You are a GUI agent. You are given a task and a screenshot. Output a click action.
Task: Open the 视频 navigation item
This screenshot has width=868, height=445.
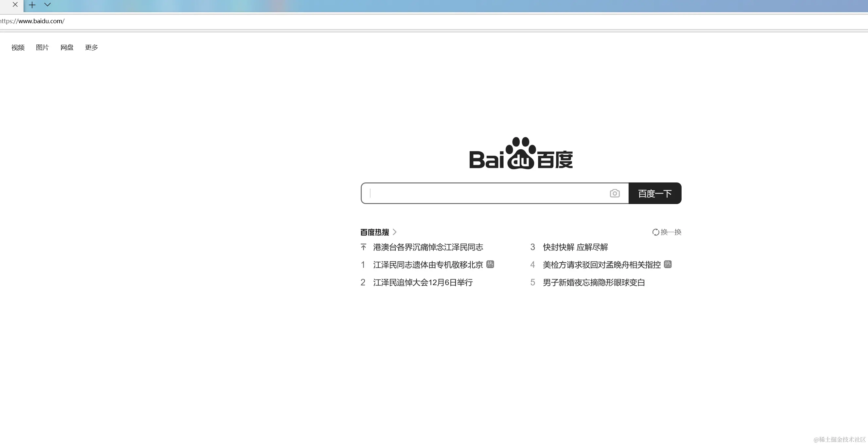[x=18, y=47]
